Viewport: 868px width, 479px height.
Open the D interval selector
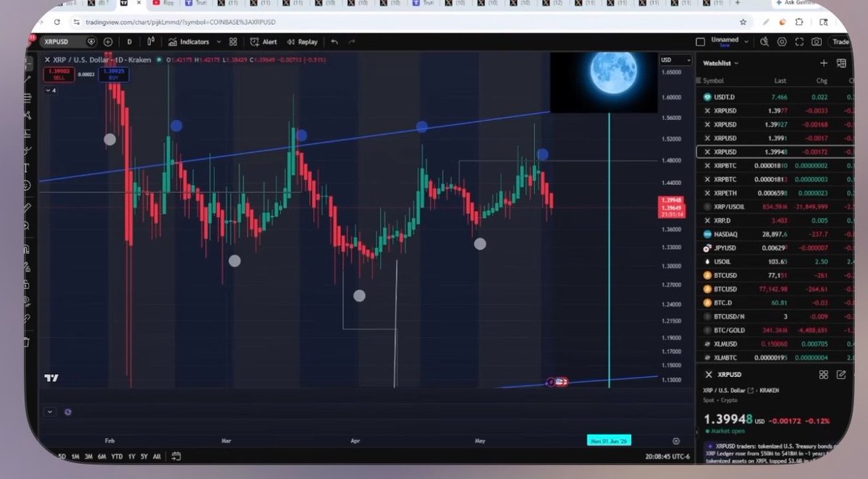(x=130, y=42)
